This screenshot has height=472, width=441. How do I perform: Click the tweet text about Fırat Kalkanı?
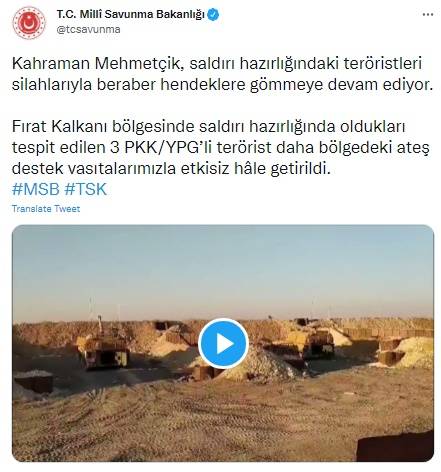(x=221, y=147)
